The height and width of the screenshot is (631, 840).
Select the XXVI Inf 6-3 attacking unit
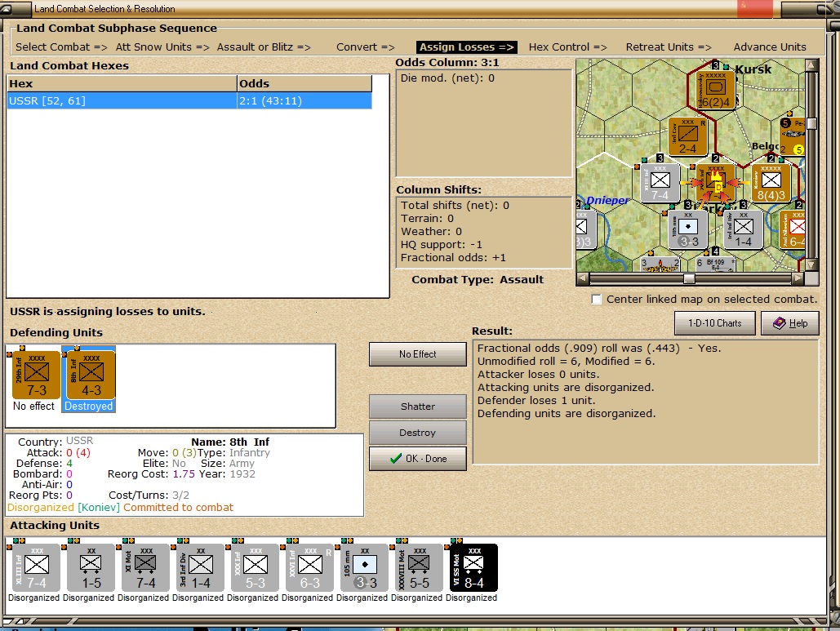click(309, 568)
